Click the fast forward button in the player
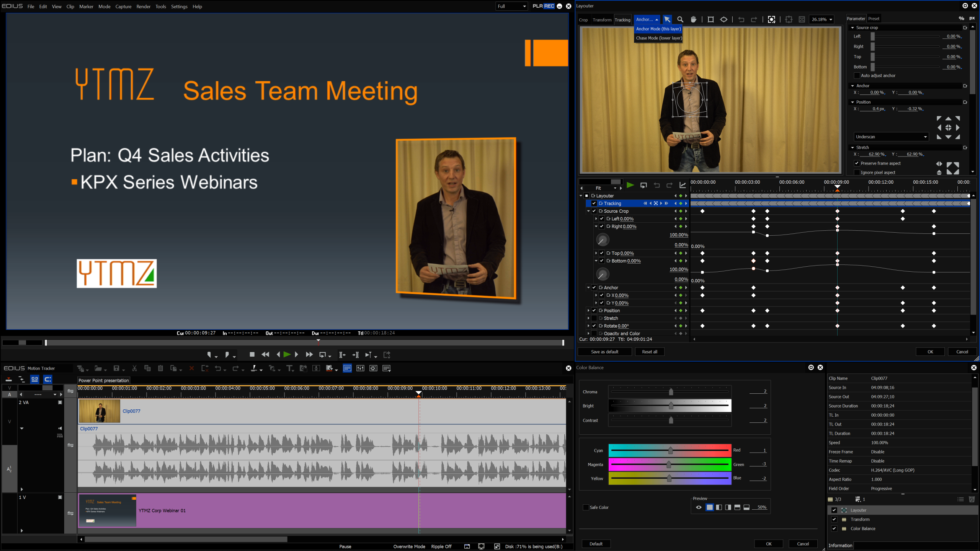The width and height of the screenshot is (980, 551). 309,355
